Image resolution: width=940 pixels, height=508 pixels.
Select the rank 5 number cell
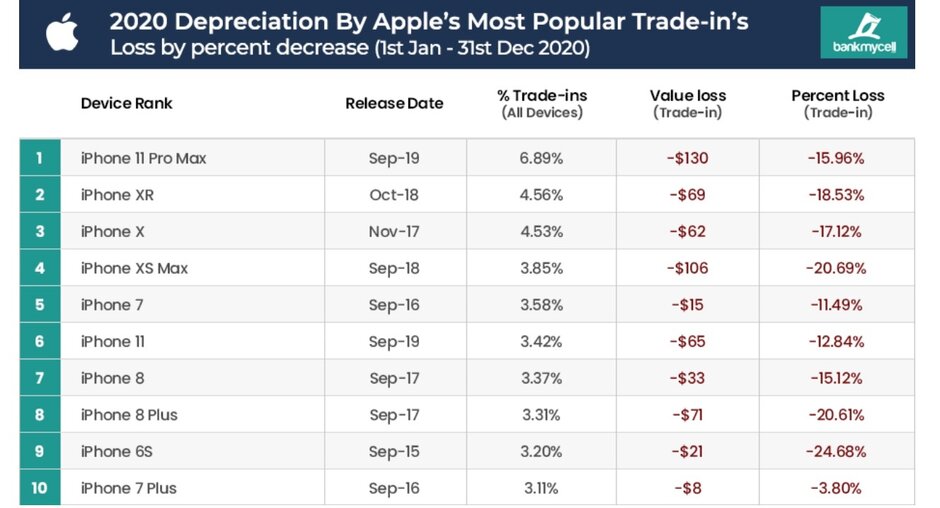(x=40, y=304)
